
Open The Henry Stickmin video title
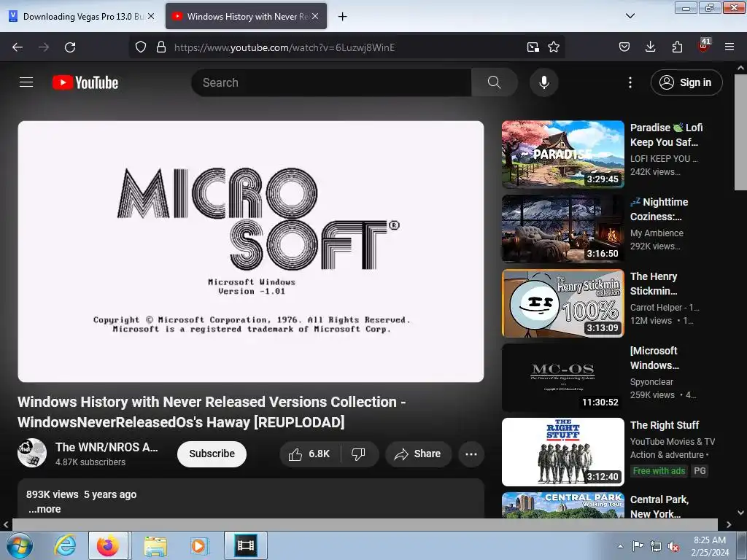(654, 284)
